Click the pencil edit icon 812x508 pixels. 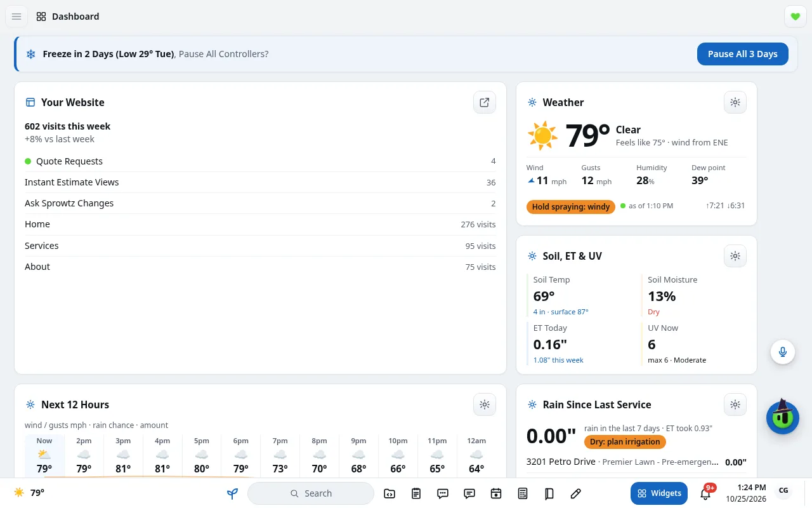point(576,493)
